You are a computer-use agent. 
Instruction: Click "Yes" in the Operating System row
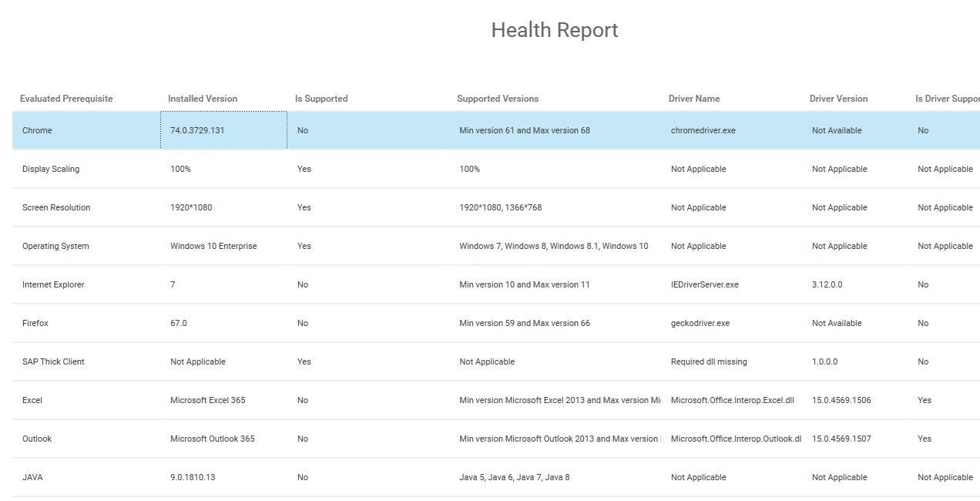click(304, 246)
